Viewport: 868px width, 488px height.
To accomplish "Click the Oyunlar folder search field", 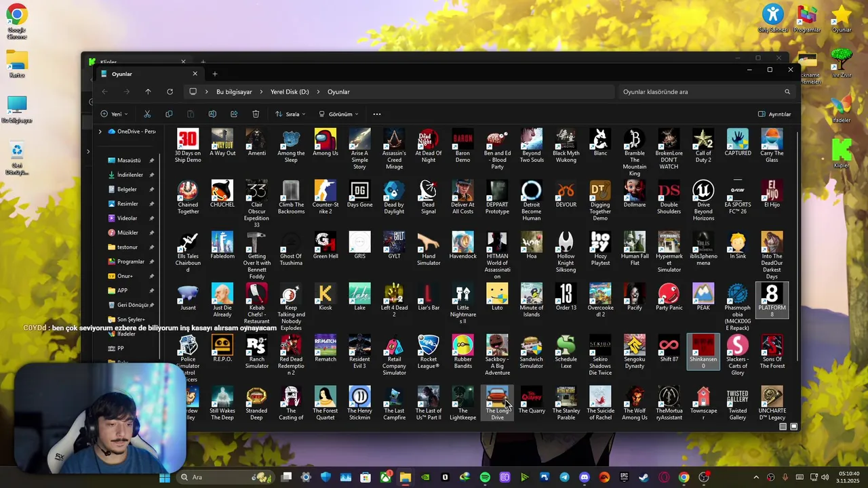I will pyautogui.click(x=706, y=91).
